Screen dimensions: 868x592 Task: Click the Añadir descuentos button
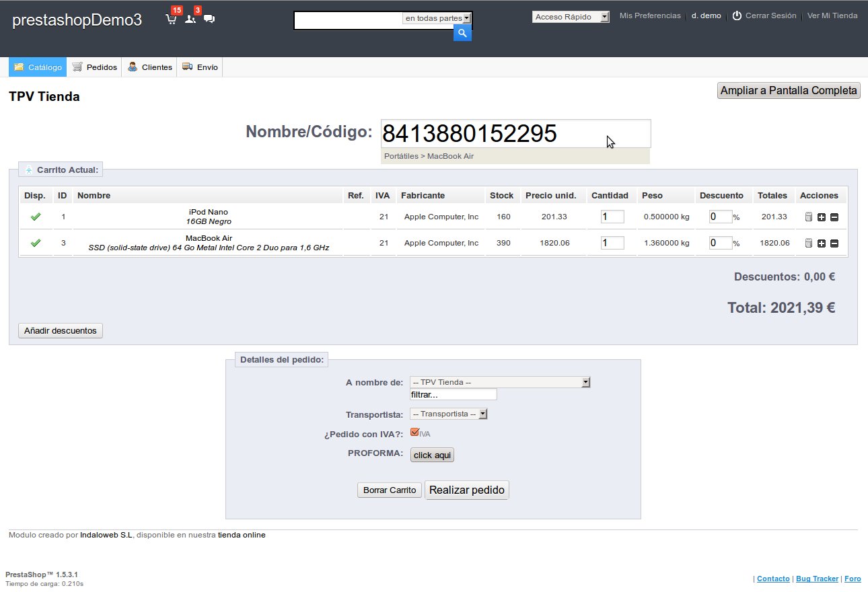pyautogui.click(x=61, y=330)
